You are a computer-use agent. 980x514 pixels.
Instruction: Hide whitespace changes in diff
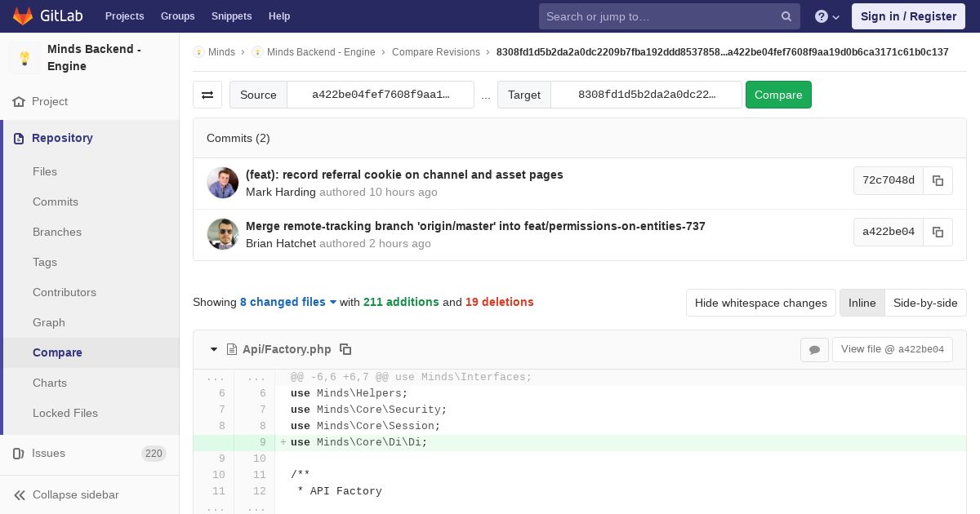click(x=760, y=303)
